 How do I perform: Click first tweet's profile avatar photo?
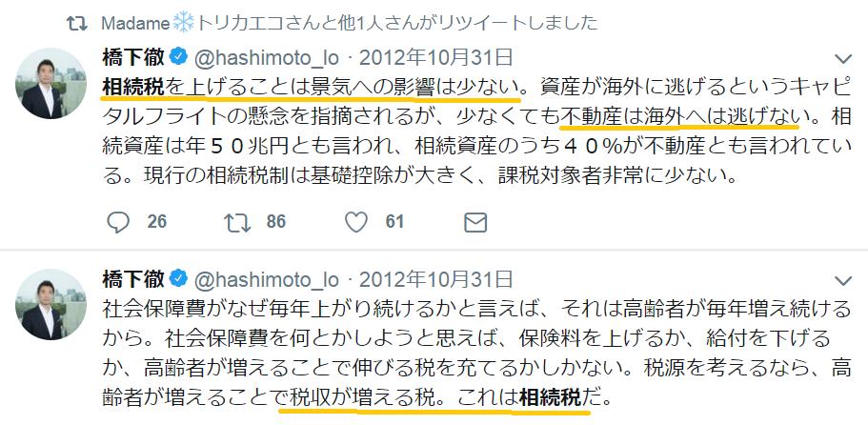tap(50, 84)
